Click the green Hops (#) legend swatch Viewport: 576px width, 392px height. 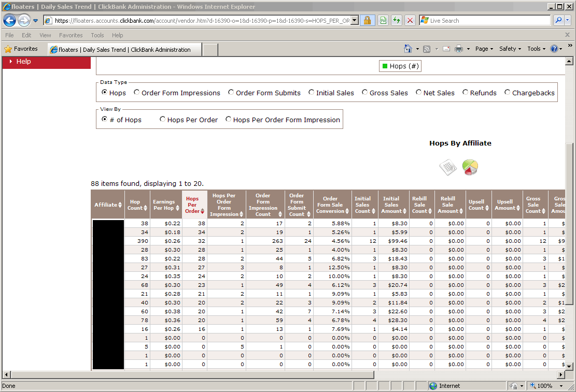pos(385,66)
